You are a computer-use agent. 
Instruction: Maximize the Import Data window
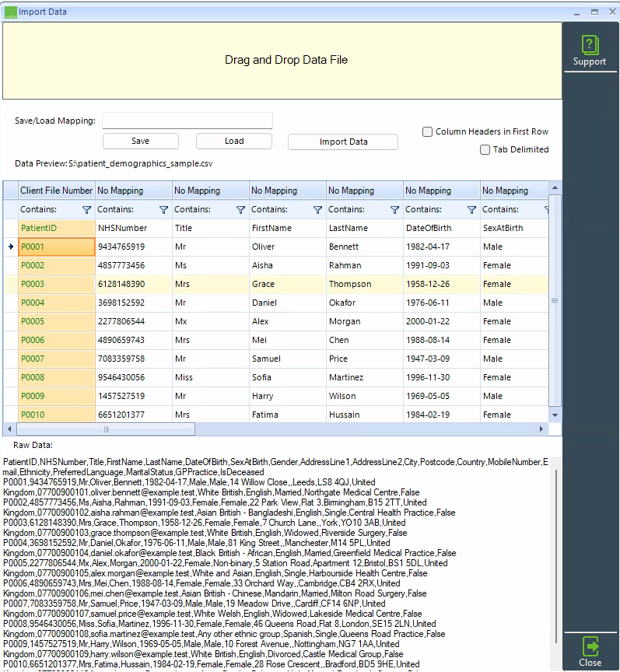point(594,12)
